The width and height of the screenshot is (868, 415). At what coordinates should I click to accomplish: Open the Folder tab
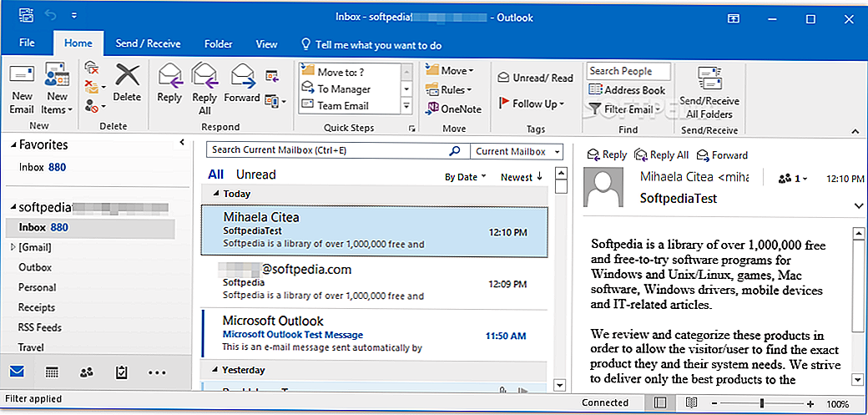pos(218,44)
